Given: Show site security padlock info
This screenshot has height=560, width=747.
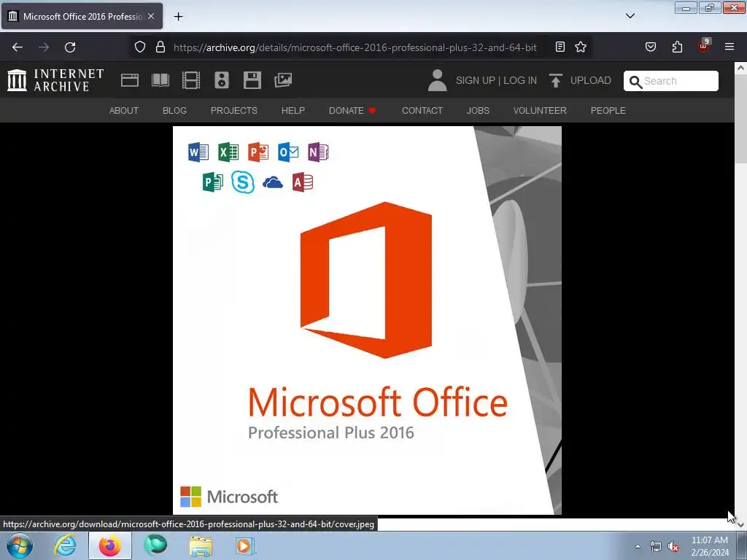Looking at the screenshot, I should (x=160, y=47).
